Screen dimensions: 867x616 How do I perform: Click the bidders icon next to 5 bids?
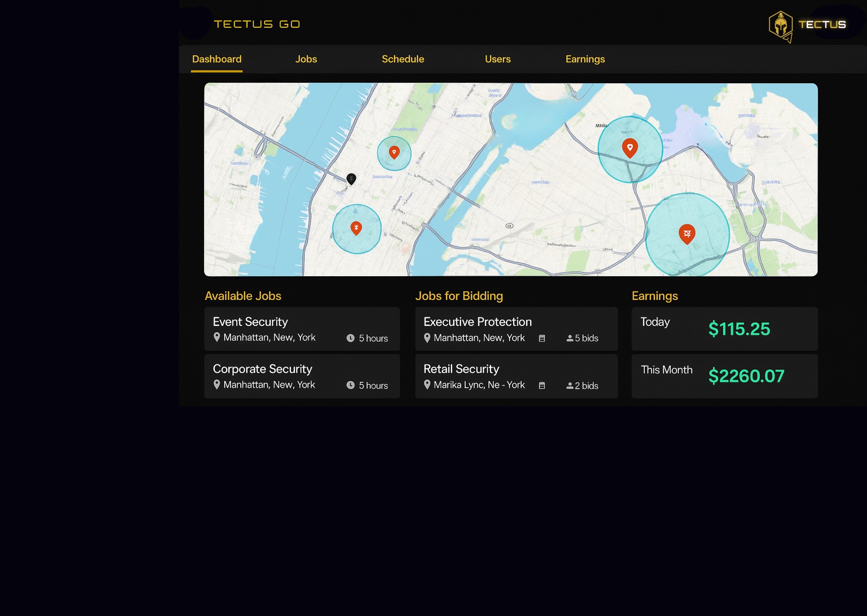point(569,338)
